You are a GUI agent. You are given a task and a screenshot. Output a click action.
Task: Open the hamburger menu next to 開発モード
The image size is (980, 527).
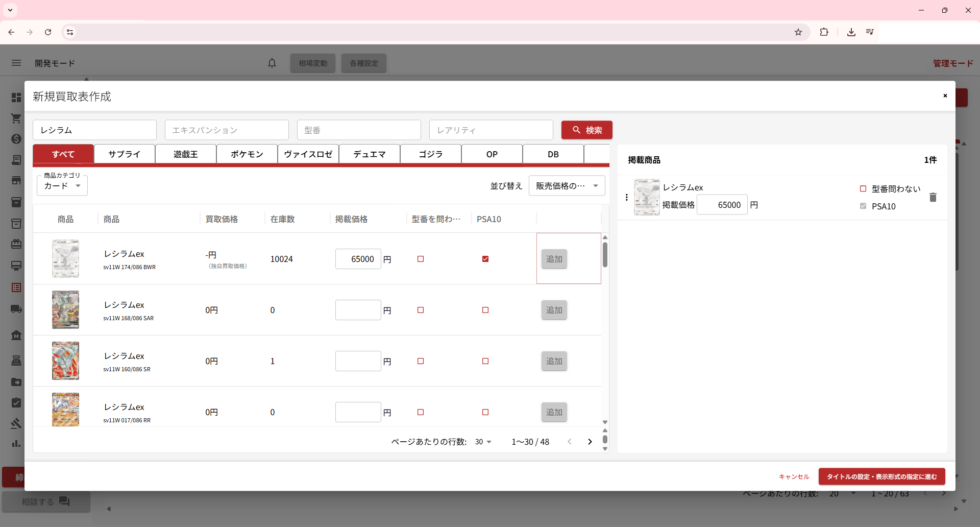[16, 63]
